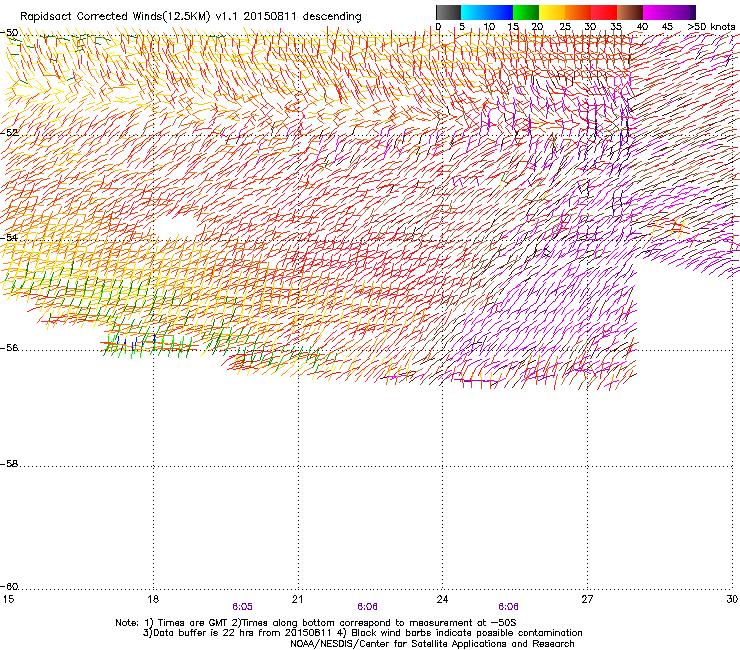The image size is (740, 650).
Task: Click longitude label '24'
Action: tap(442, 599)
